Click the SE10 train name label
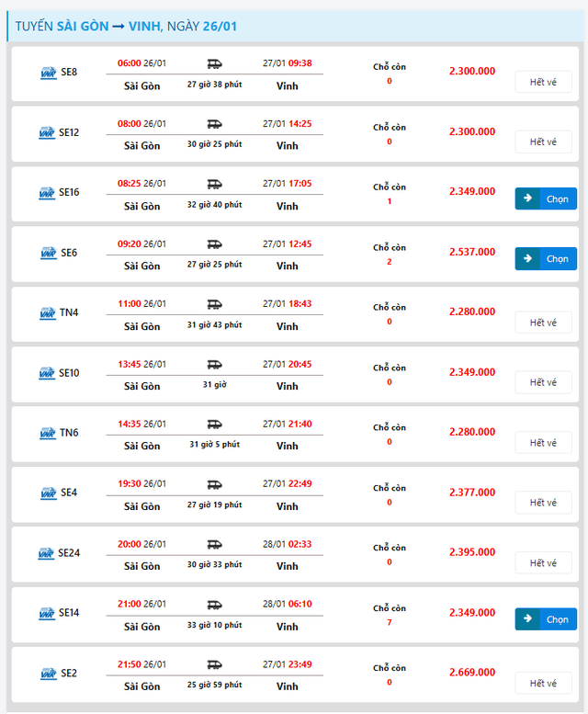Image resolution: width=588 pixels, height=714 pixels. pos(69,373)
